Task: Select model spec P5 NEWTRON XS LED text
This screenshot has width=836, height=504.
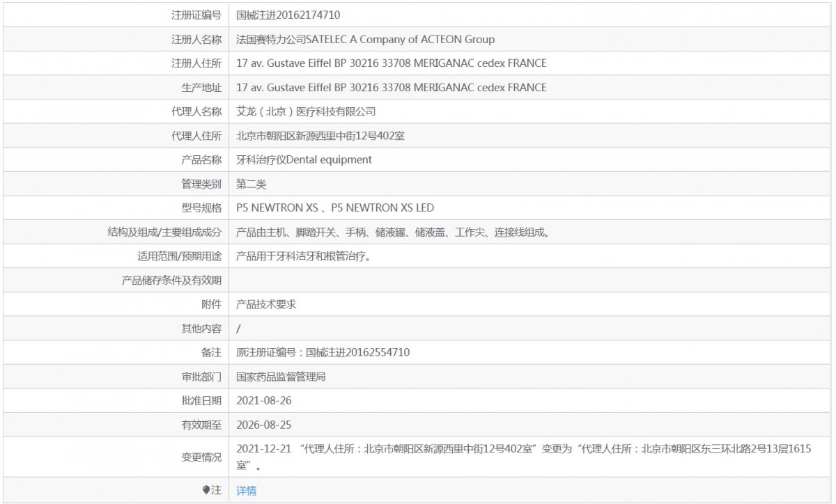Action: point(383,207)
